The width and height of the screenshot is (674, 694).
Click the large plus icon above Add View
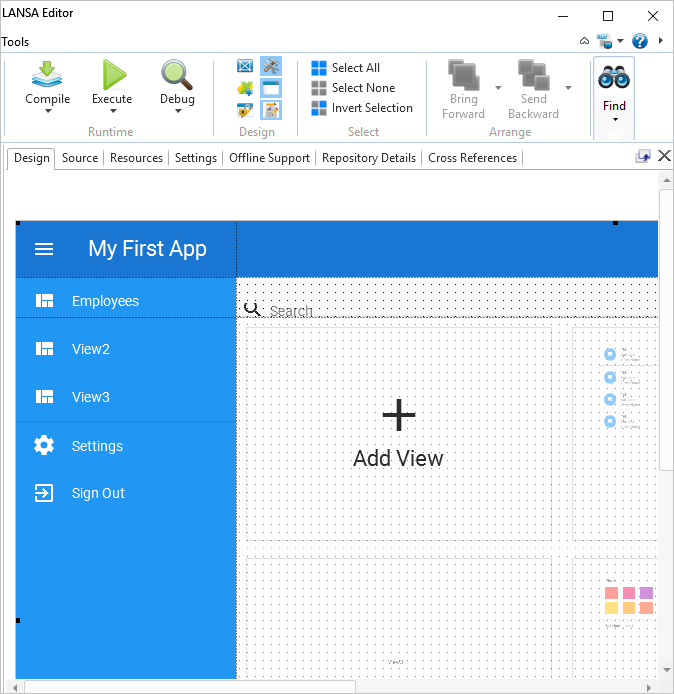point(399,415)
